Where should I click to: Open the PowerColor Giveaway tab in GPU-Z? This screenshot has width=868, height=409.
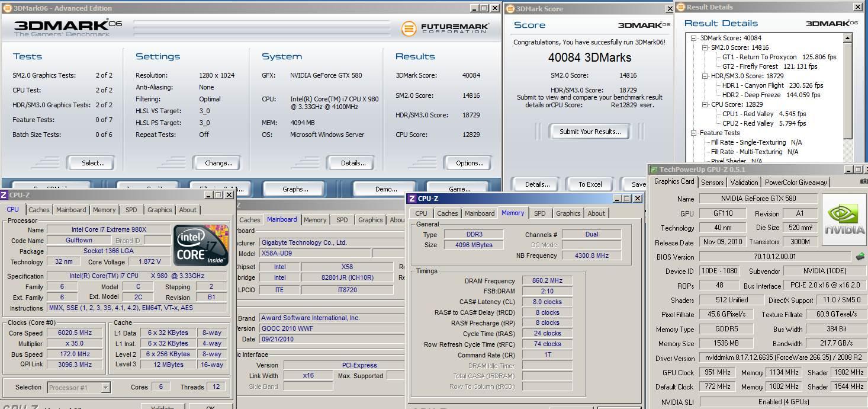point(796,183)
